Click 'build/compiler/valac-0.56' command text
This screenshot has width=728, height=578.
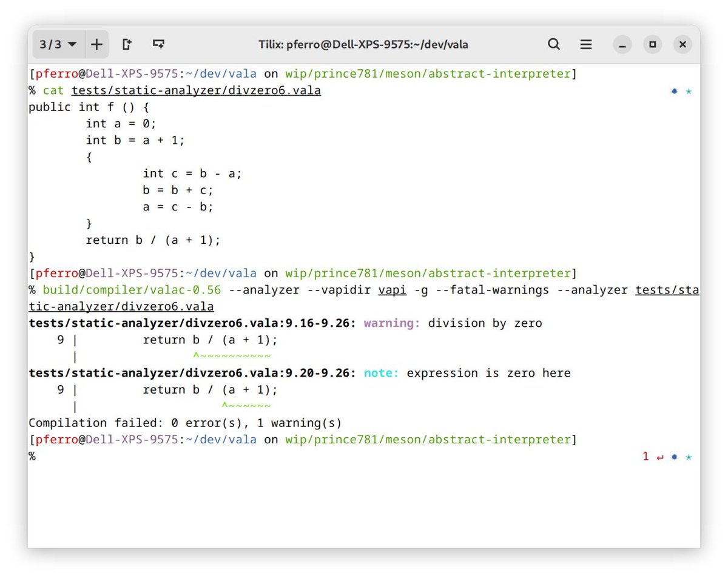click(132, 290)
